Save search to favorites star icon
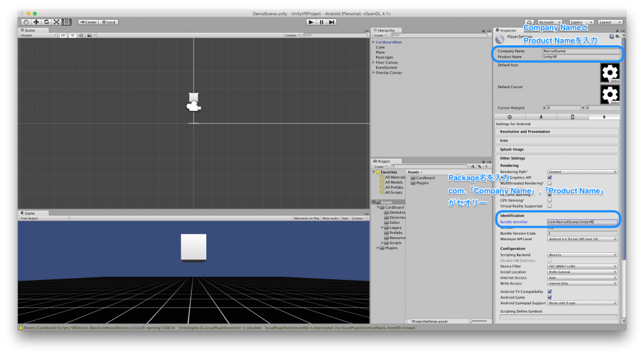644x356 pixels. click(486, 166)
